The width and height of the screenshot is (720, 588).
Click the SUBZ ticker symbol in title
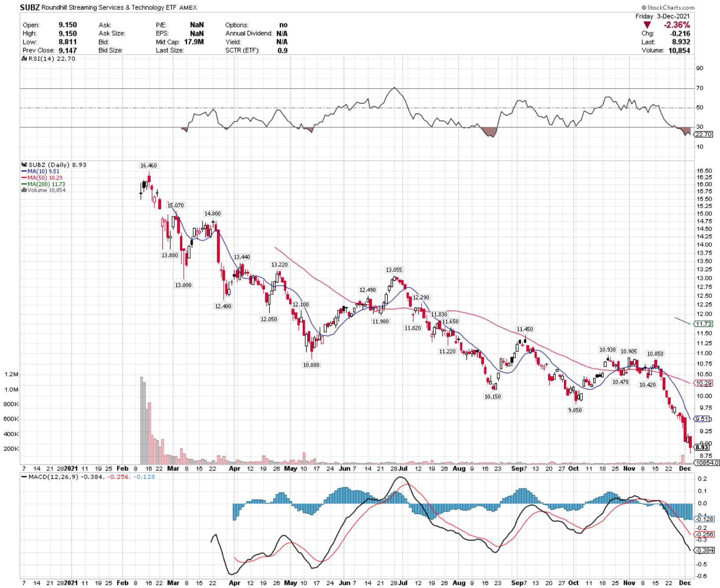click(30, 7)
